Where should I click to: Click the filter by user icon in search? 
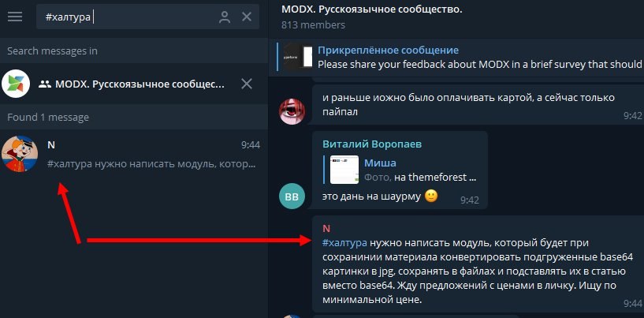pyautogui.click(x=225, y=17)
